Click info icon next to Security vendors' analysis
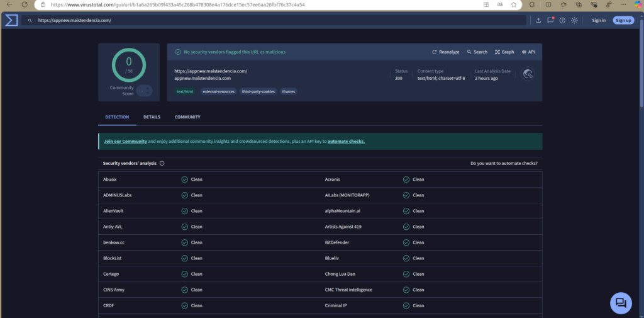 pos(162,163)
